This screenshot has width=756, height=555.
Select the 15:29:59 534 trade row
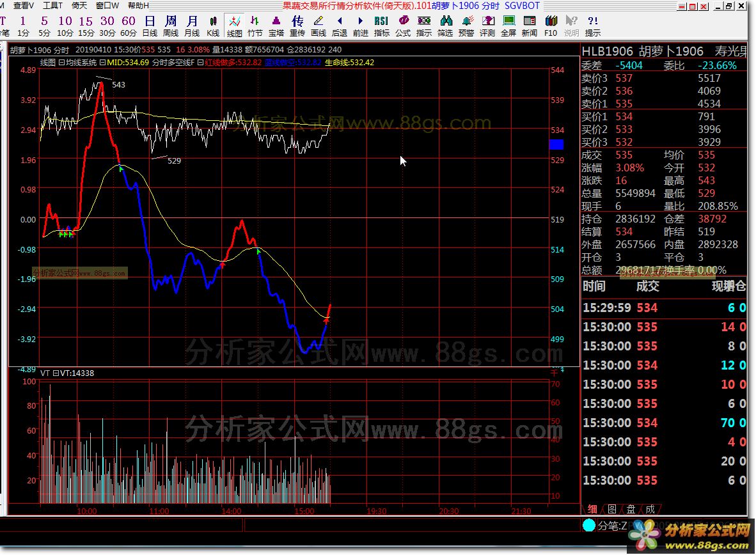[x=664, y=308]
